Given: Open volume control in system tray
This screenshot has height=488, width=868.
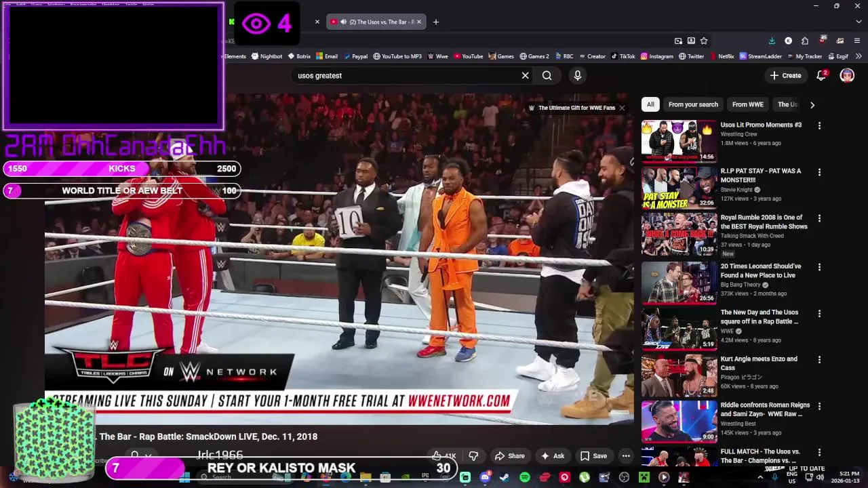Looking at the screenshot, I should tap(821, 477).
